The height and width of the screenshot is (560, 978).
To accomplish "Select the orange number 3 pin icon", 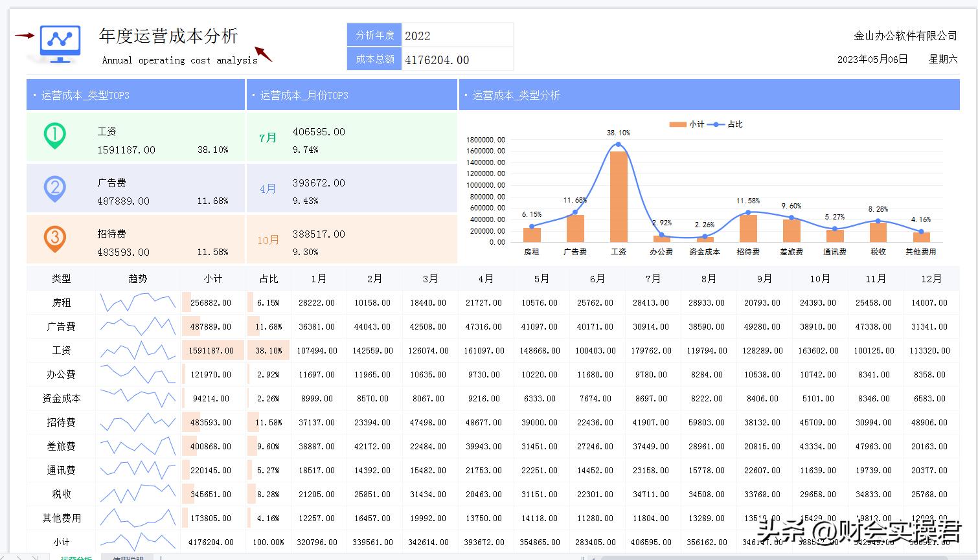I will (x=54, y=238).
